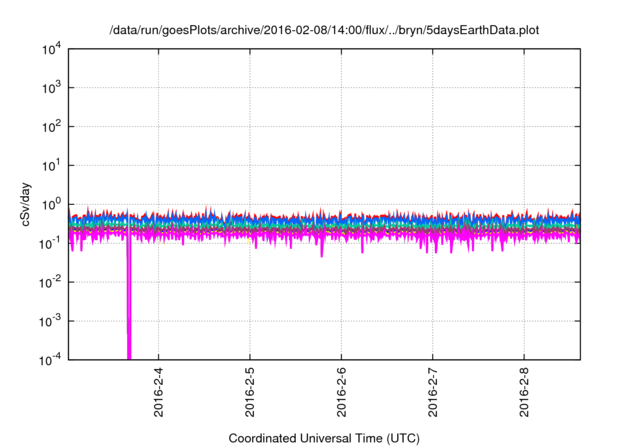The height and width of the screenshot is (448, 640).
Task: Click the cSv/day y-axis label
Action: 25,204
